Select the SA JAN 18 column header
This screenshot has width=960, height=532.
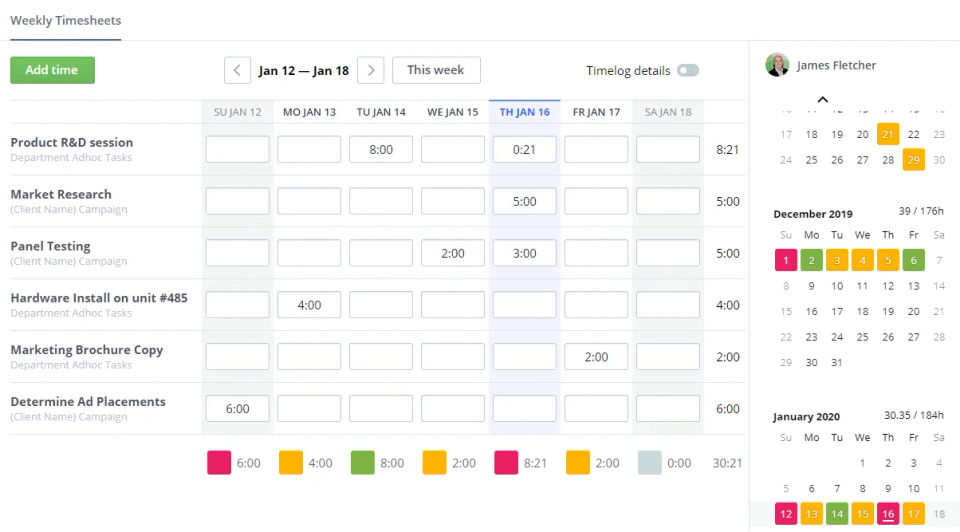tap(668, 112)
